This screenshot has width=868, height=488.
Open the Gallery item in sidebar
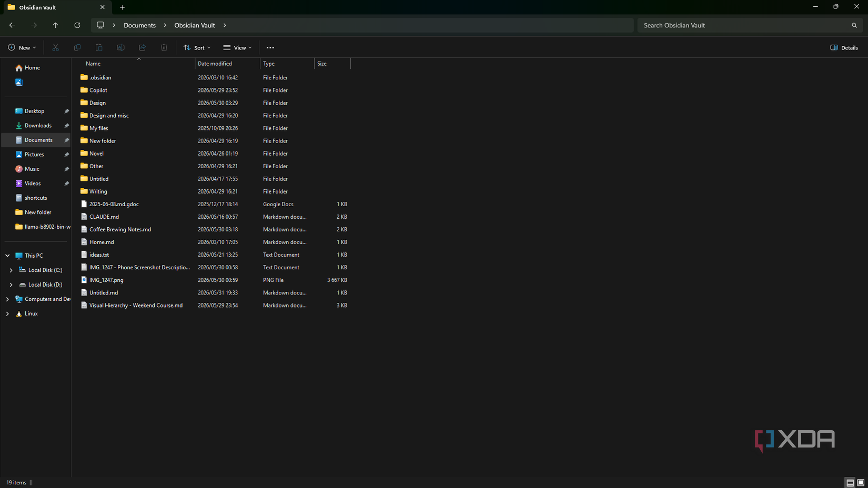[x=19, y=82]
